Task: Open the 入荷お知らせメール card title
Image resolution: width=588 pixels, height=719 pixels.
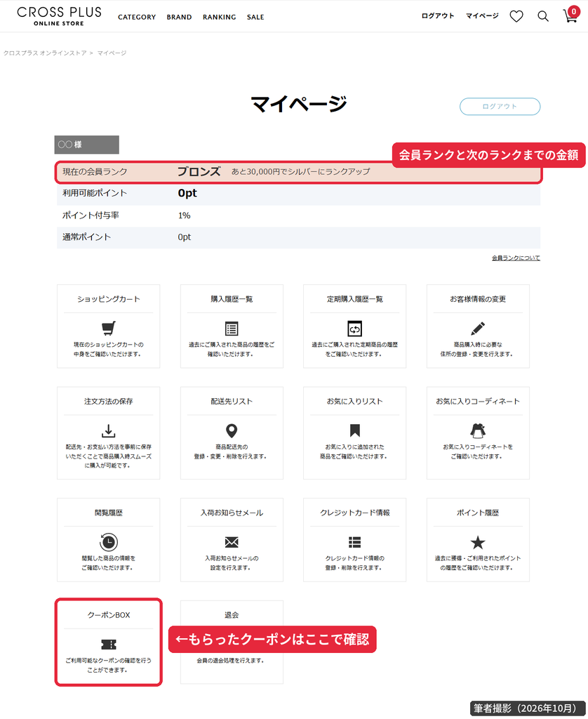Action: point(232,513)
